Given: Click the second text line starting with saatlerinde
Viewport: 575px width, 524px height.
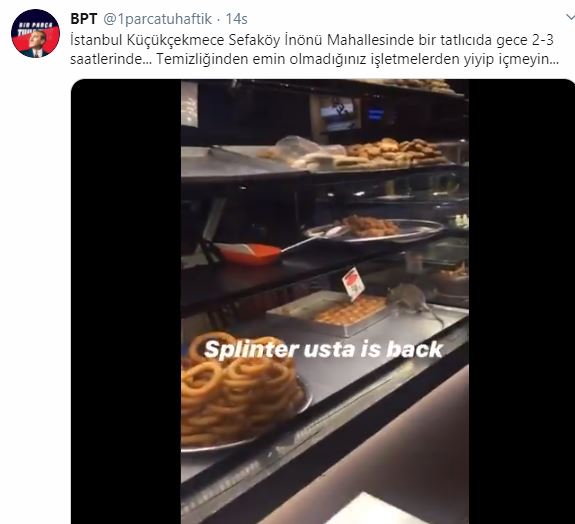Looking at the screenshot, I should click(x=314, y=59).
